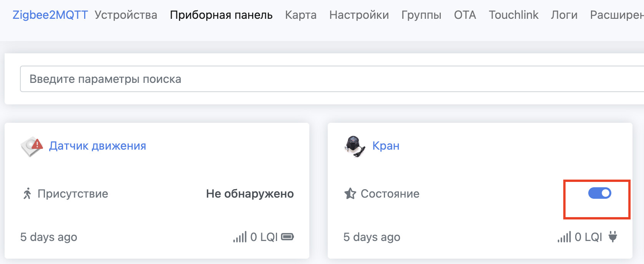This screenshot has width=644, height=264.
Task: Click the motion sensor device image
Action: pyautogui.click(x=32, y=146)
